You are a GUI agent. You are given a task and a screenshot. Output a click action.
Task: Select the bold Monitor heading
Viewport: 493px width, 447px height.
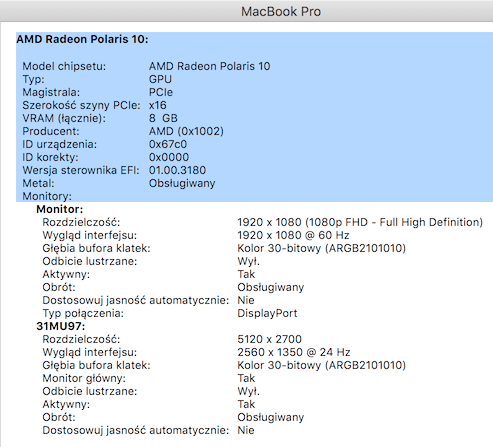pos(60,209)
